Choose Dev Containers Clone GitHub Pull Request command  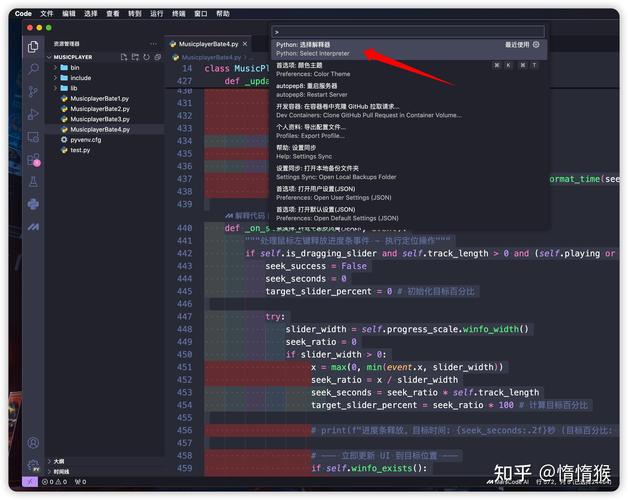(x=408, y=111)
